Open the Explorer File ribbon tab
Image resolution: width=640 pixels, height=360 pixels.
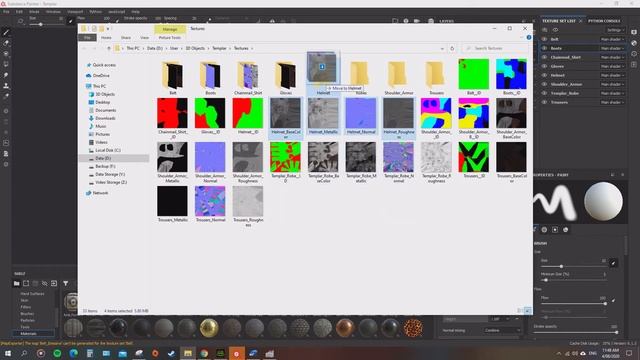[x=87, y=38]
